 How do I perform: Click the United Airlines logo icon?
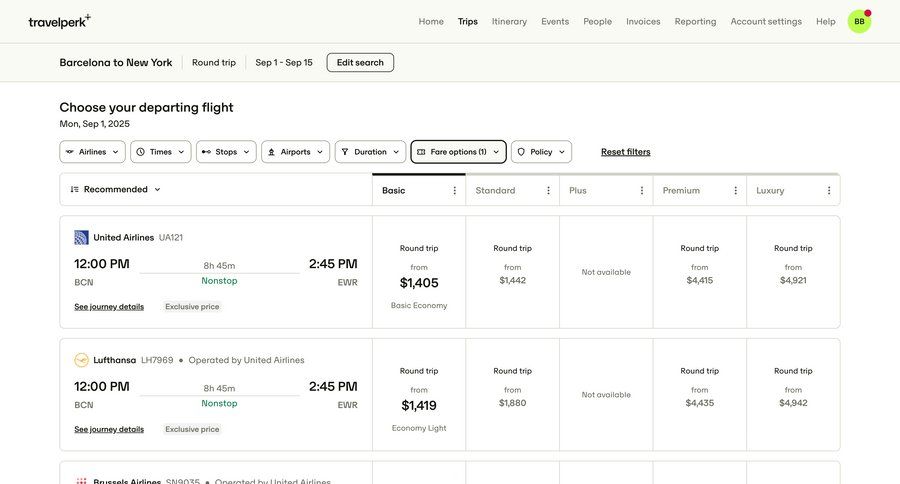tap(81, 238)
